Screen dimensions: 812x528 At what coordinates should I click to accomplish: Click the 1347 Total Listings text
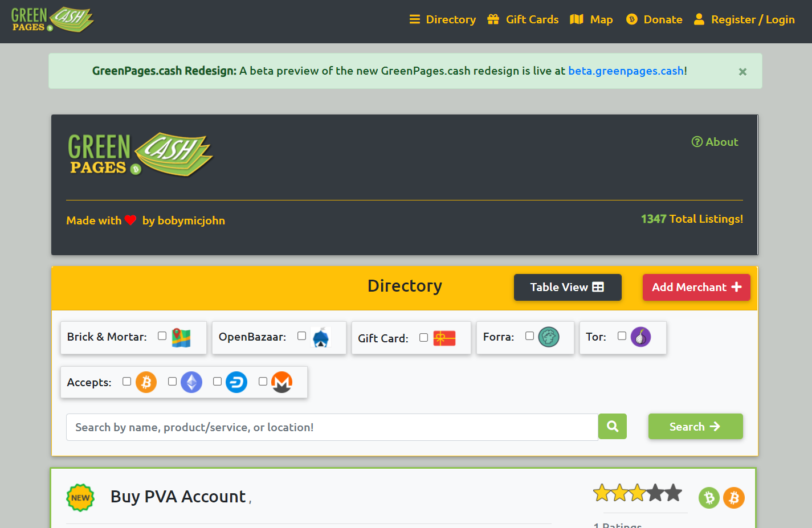[x=692, y=219]
